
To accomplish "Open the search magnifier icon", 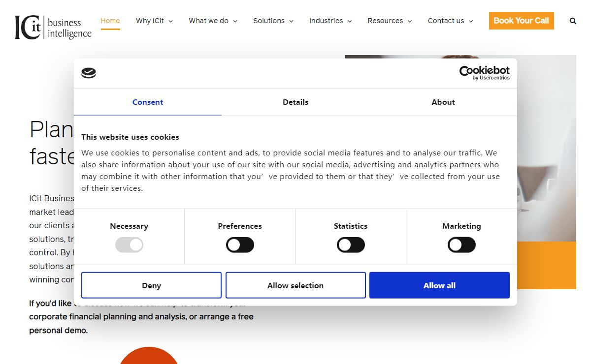I will (x=573, y=21).
